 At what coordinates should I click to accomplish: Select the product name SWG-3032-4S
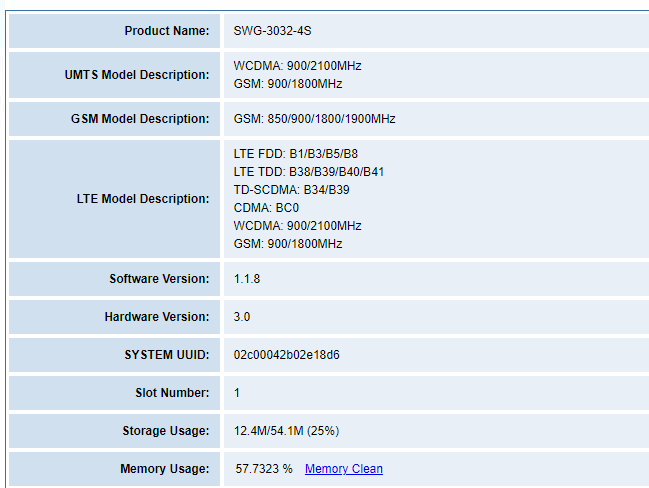(x=272, y=31)
